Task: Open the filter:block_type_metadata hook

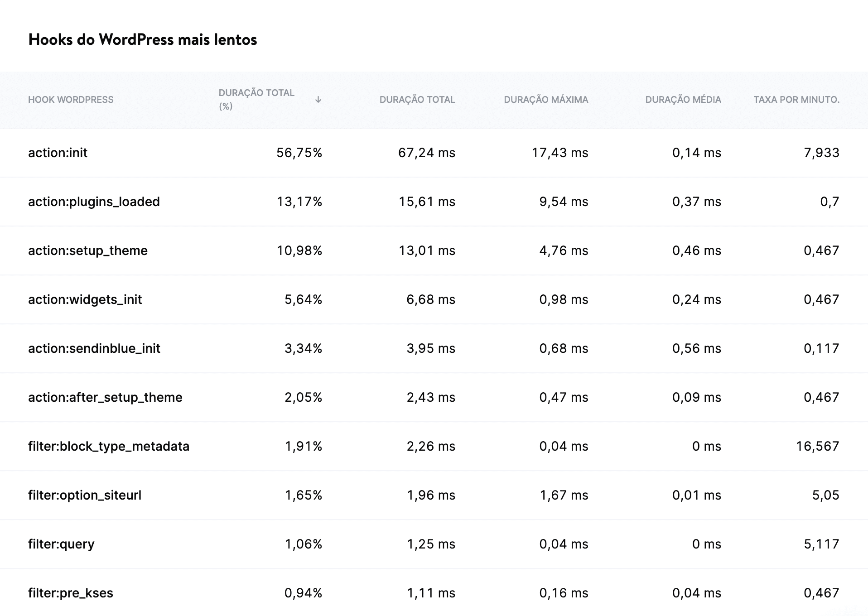Action: [x=109, y=446]
